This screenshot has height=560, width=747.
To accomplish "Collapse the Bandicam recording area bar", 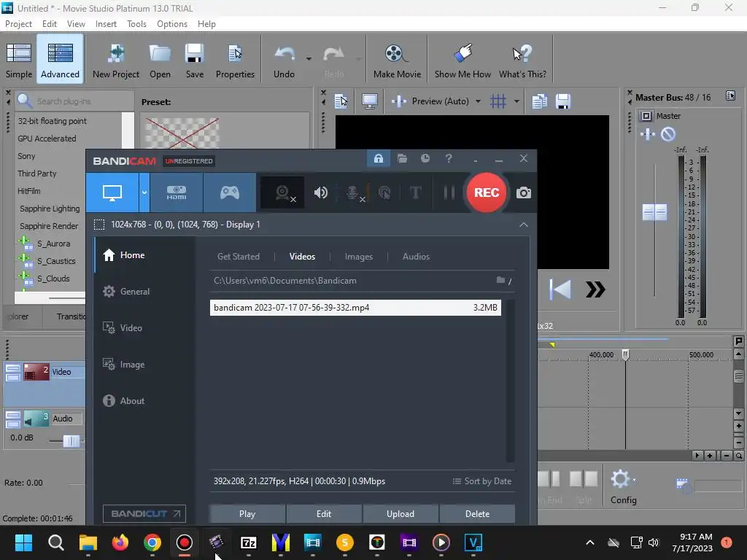I will tap(524, 225).
